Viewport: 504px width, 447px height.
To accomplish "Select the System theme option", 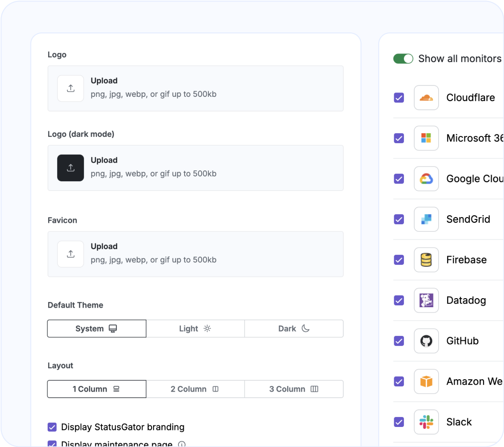I will coord(96,329).
